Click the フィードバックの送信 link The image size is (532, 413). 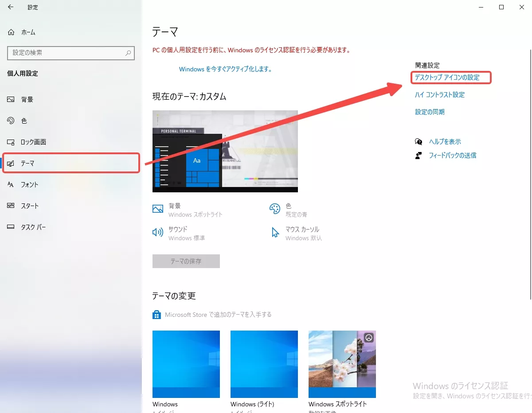(453, 156)
